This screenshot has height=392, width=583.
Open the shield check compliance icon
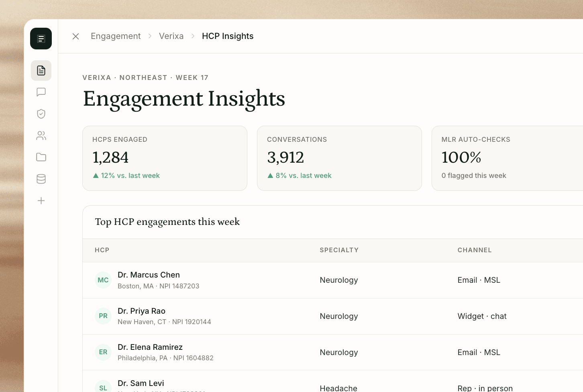pos(41,114)
